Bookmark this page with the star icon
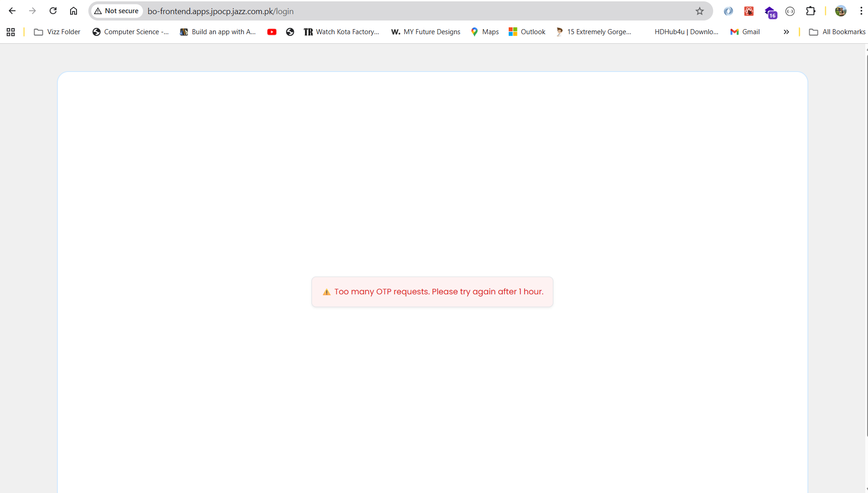This screenshot has width=868, height=493. tap(700, 11)
